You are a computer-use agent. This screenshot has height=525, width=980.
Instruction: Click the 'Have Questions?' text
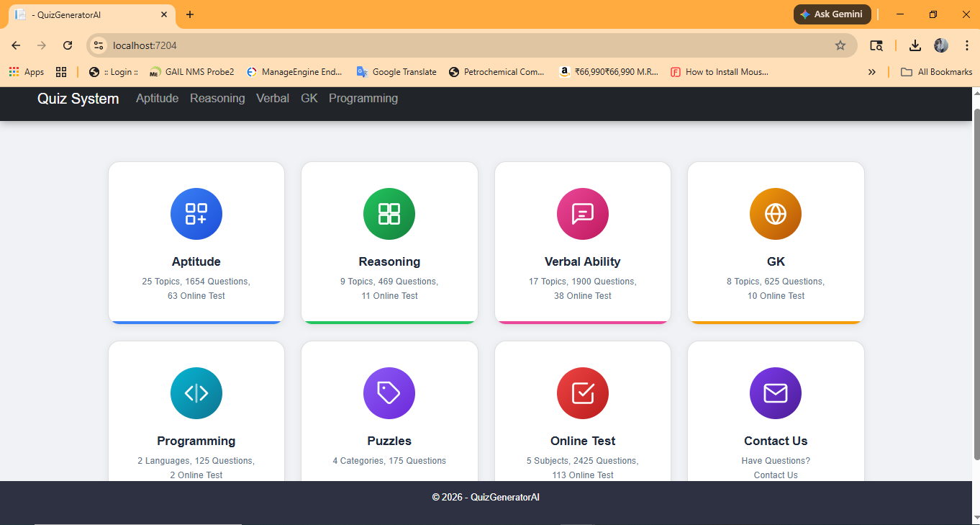[776, 461]
